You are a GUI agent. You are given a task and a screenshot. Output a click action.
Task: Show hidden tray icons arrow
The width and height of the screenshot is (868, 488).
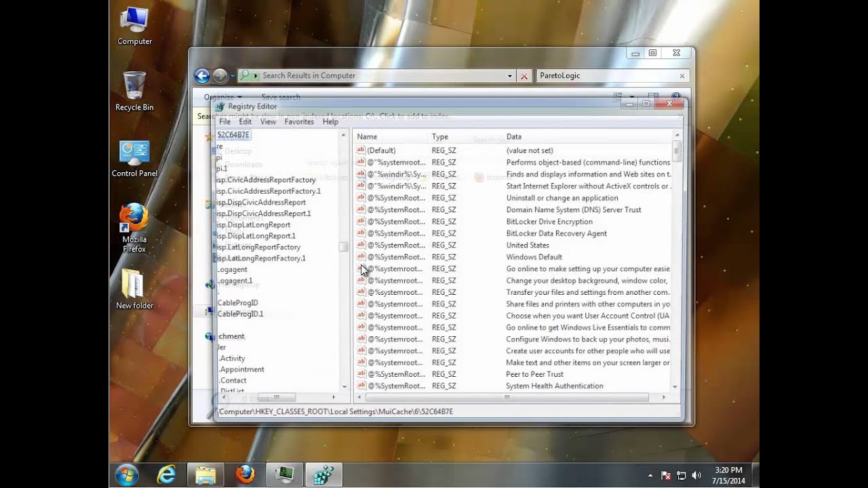point(650,475)
